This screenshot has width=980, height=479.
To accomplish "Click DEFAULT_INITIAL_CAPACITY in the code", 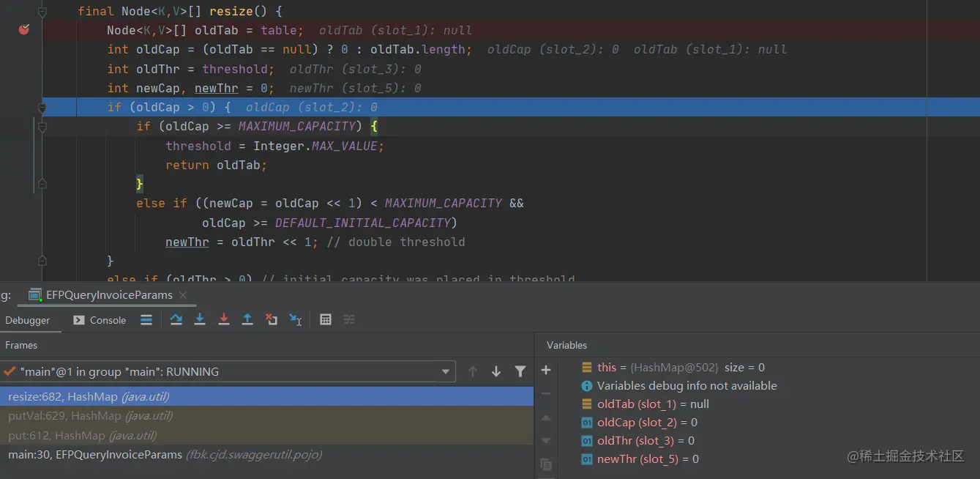I will tap(362, 223).
